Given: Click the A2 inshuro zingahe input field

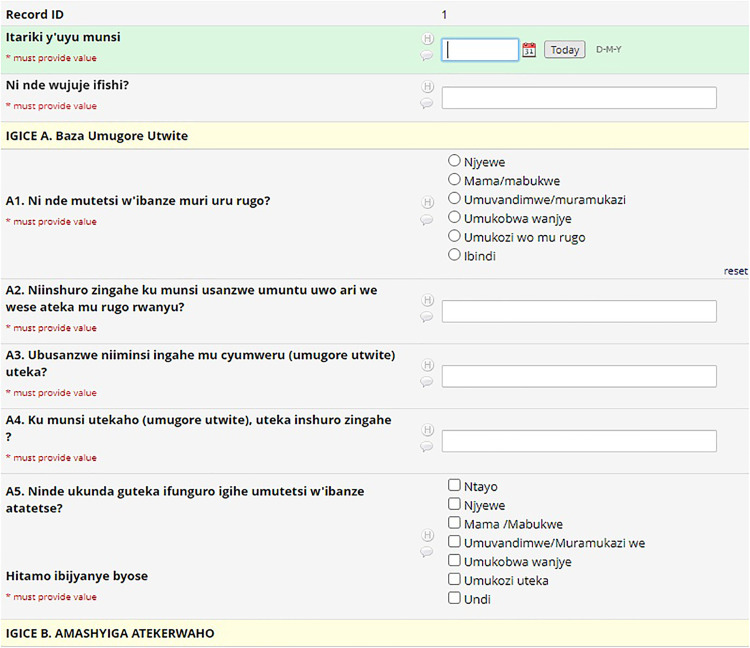Looking at the screenshot, I should (579, 311).
